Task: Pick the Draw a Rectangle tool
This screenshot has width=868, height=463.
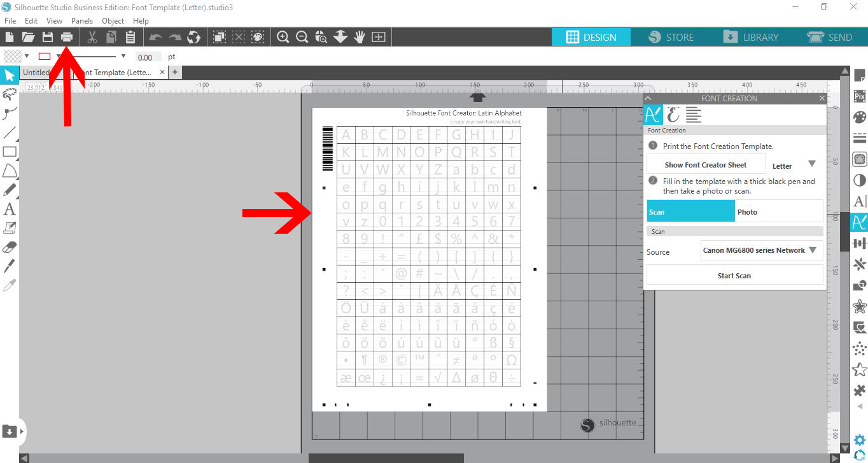Action: (x=10, y=152)
